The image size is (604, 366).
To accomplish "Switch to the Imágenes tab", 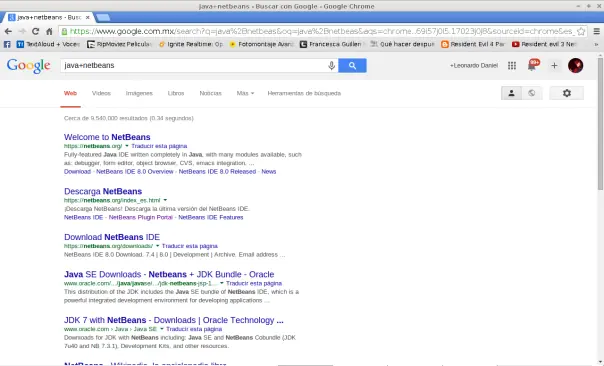I will [139, 93].
